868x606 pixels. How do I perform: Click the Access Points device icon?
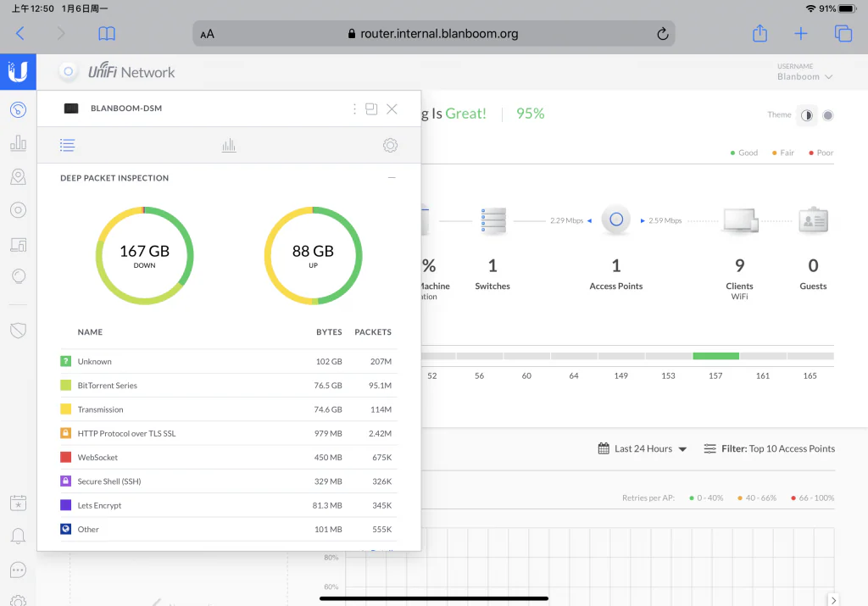[616, 220]
